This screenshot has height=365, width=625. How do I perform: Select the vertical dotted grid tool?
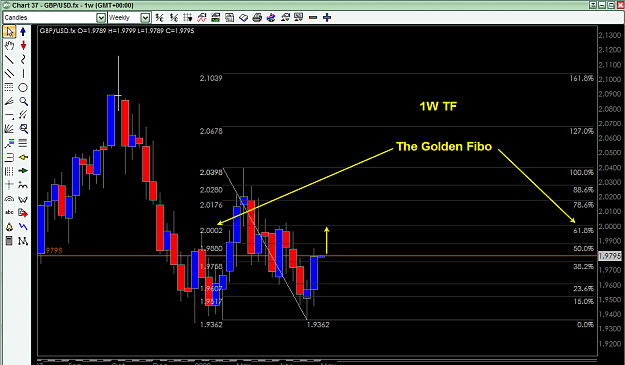click(x=9, y=171)
